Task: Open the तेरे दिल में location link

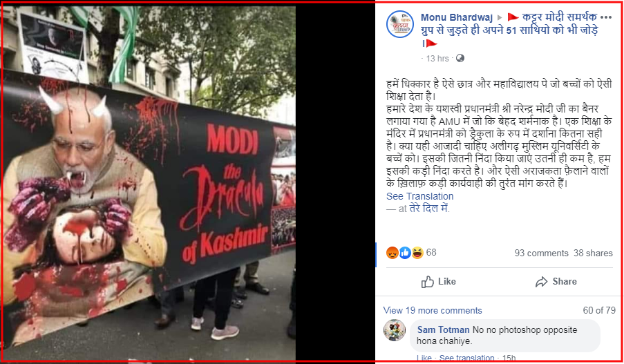Action: [x=428, y=208]
